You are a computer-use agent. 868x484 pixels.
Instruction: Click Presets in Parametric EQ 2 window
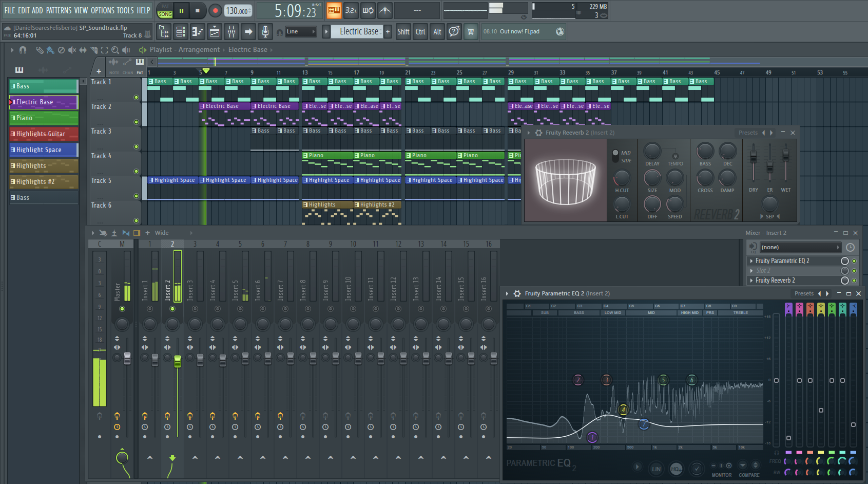coord(804,293)
